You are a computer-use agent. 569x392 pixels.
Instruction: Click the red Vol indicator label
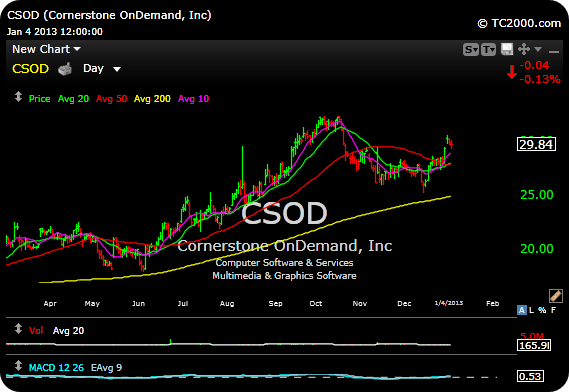36,331
